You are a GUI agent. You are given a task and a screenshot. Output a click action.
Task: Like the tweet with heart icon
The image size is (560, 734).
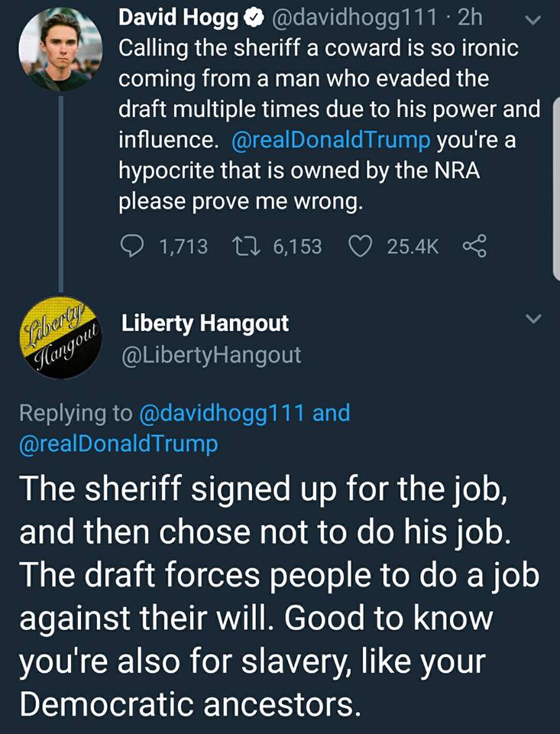tap(361, 247)
